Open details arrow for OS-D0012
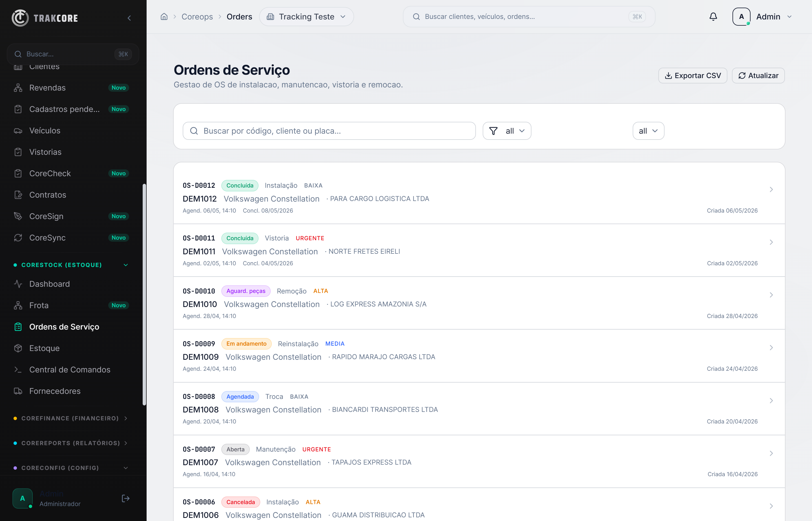 point(771,189)
